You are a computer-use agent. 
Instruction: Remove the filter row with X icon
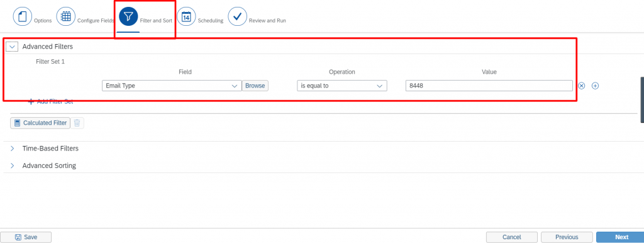point(581,86)
